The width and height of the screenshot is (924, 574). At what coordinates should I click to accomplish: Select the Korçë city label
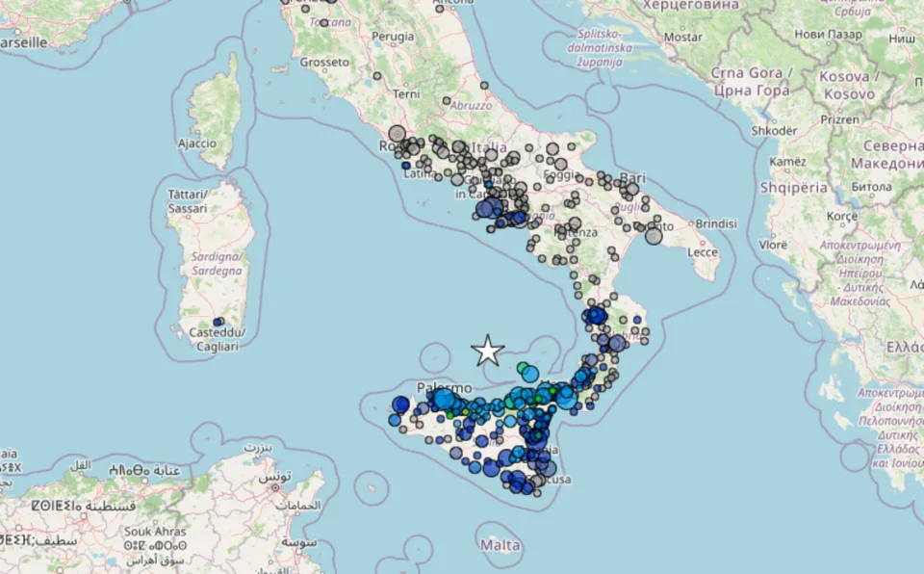[x=841, y=217]
